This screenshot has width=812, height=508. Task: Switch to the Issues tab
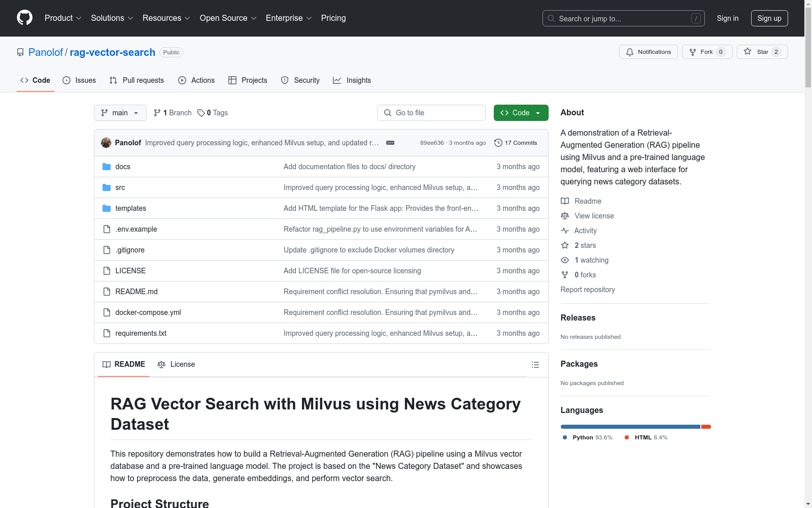[x=79, y=80]
